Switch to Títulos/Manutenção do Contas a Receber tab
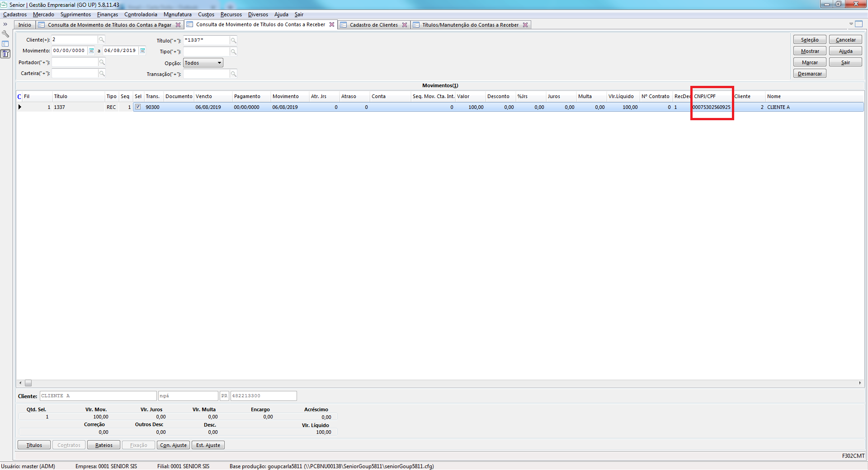868x470 pixels. (470, 25)
